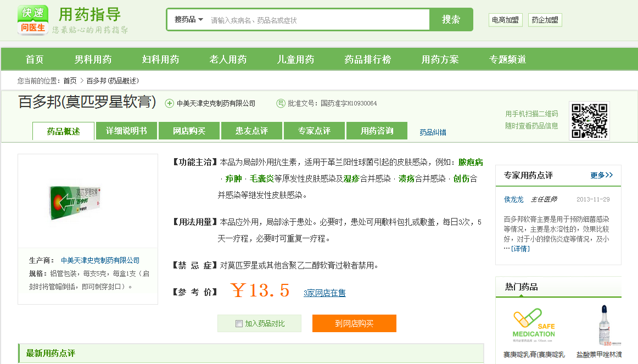Viewport: 638px width, 364px height.
Task: Switch to the 专家点评 tab
Action: coord(314,131)
